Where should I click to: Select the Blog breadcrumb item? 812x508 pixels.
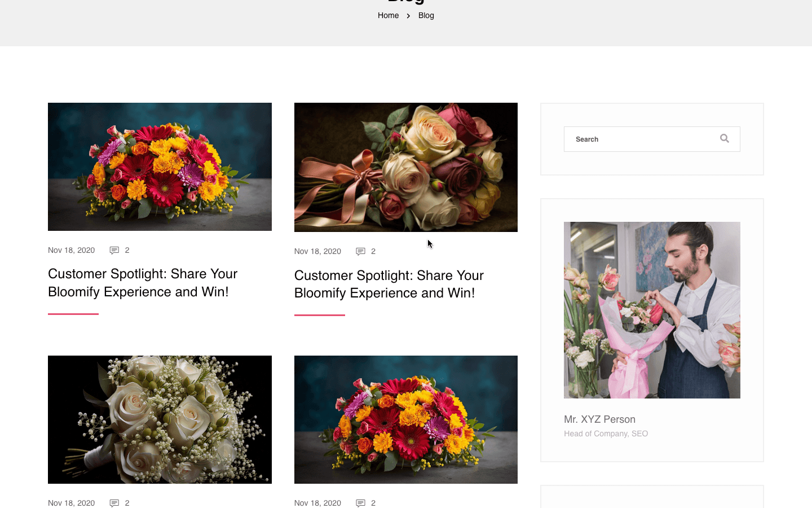(426, 16)
